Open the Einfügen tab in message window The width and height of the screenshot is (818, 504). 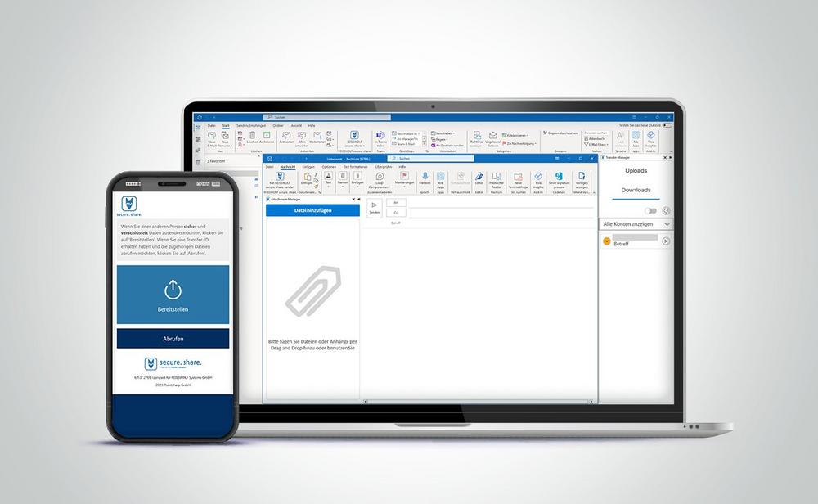(308, 167)
